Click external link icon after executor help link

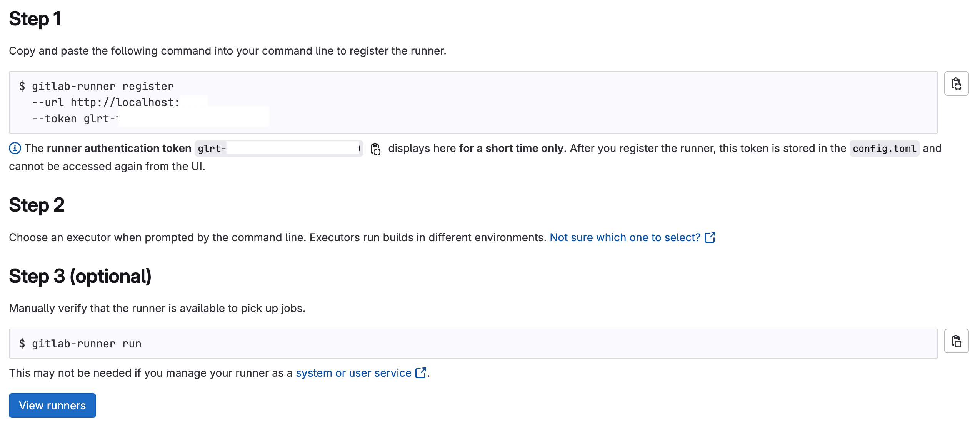710,237
